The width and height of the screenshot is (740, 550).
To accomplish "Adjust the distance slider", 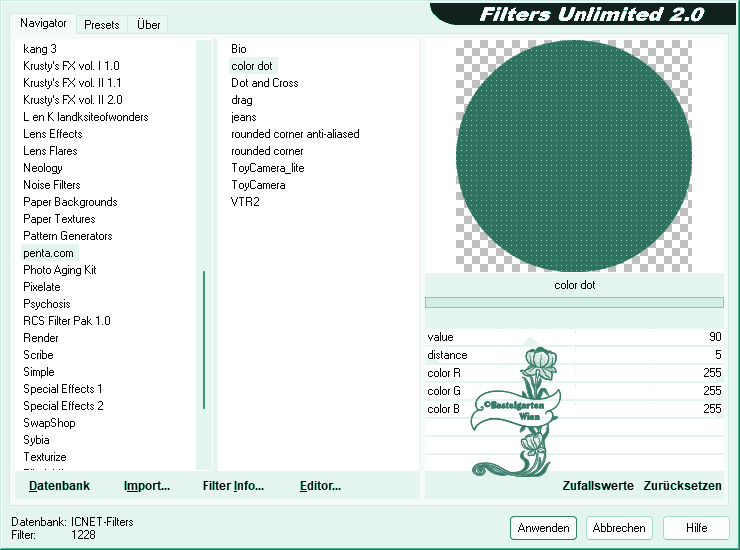I will click(574, 355).
